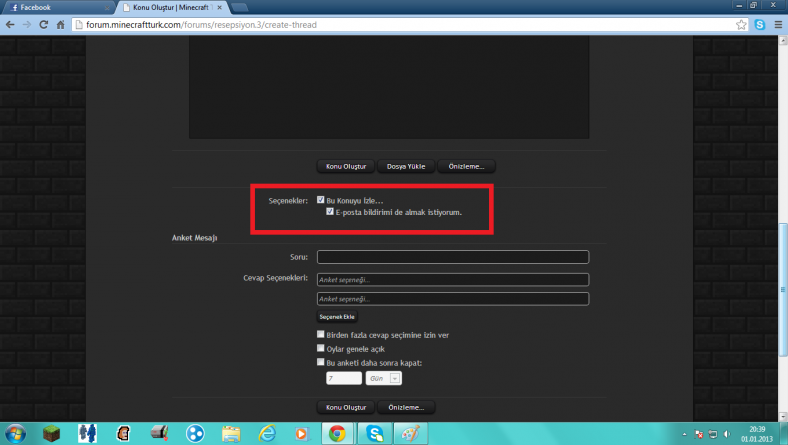
Task: Open the Windows Start button
Action: tap(15, 433)
